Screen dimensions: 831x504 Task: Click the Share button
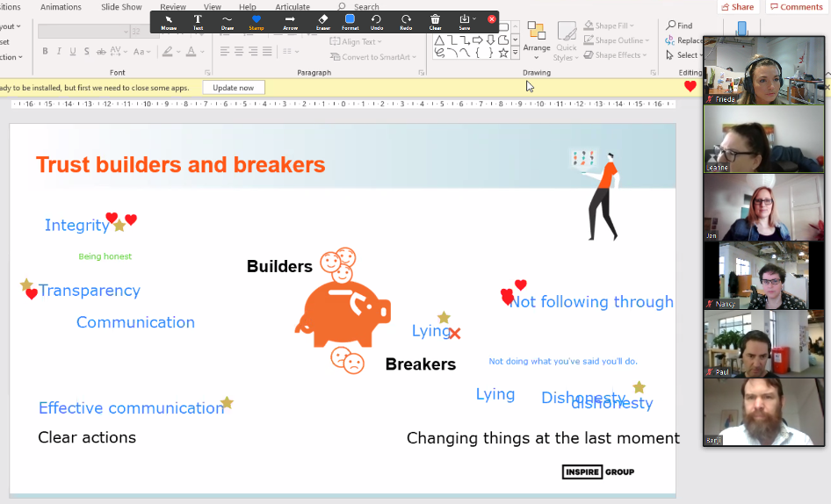tap(738, 7)
